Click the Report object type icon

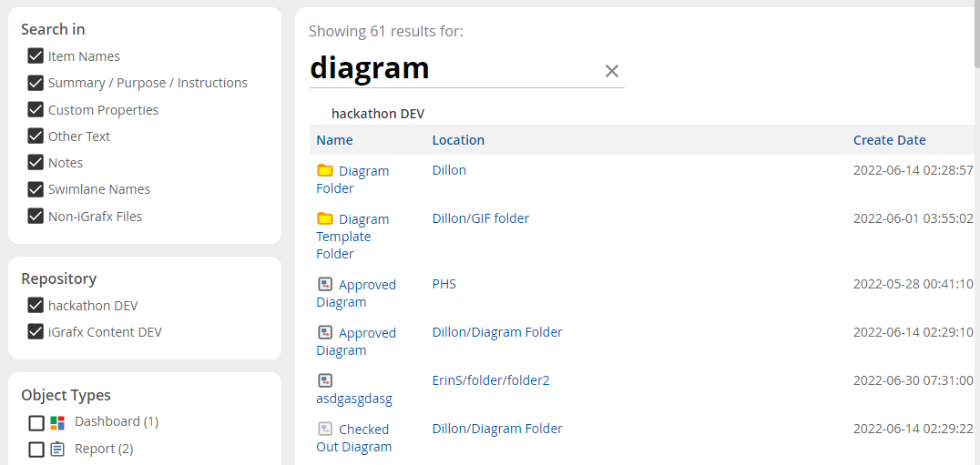[x=57, y=449]
